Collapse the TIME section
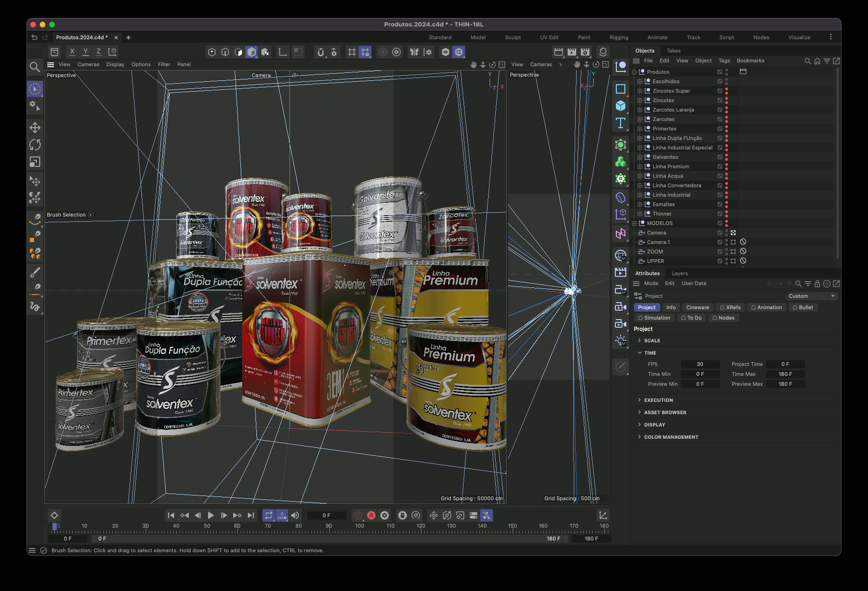The height and width of the screenshot is (591, 868). point(640,353)
